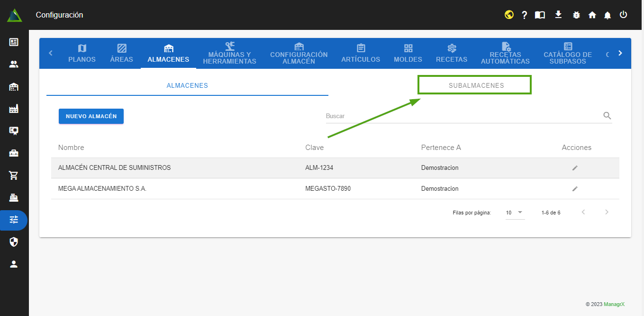Go to home via house icon

[592, 15]
